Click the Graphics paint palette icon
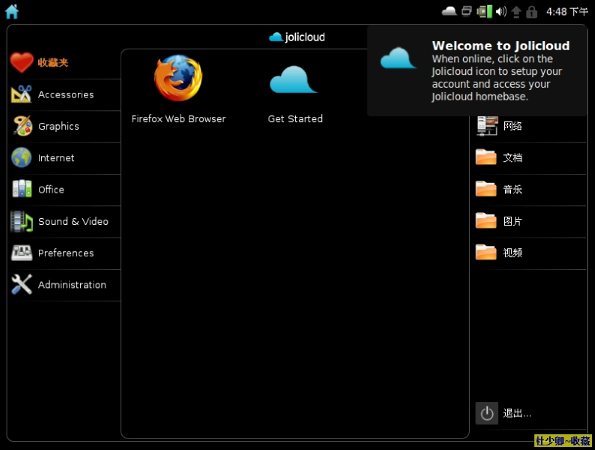 (22, 126)
